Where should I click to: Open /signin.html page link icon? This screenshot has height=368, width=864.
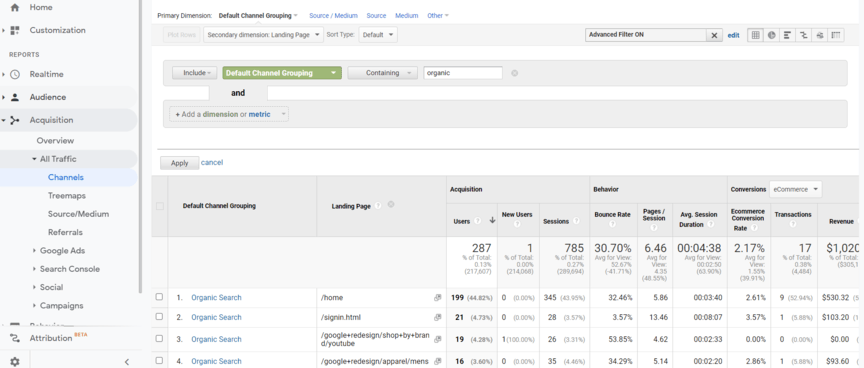[438, 318]
